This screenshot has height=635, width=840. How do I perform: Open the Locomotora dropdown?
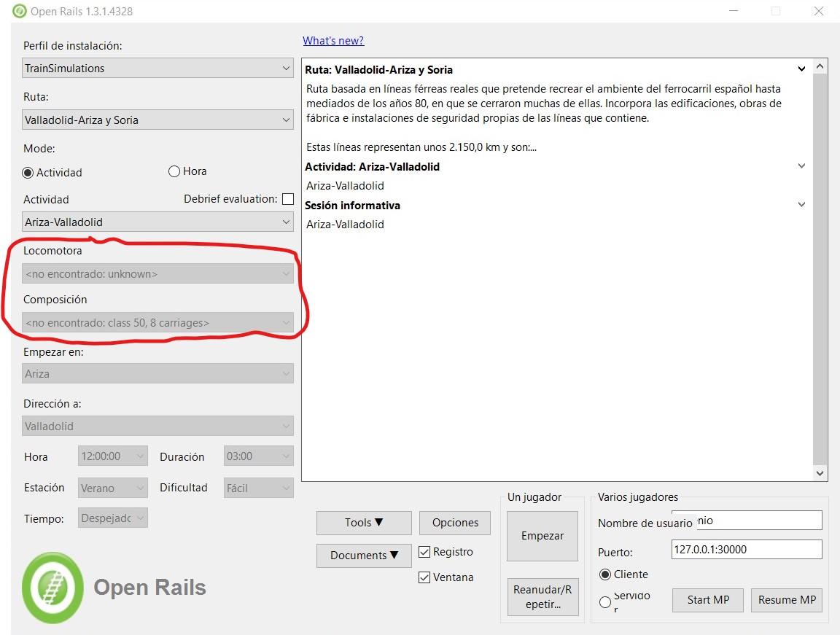click(x=157, y=273)
